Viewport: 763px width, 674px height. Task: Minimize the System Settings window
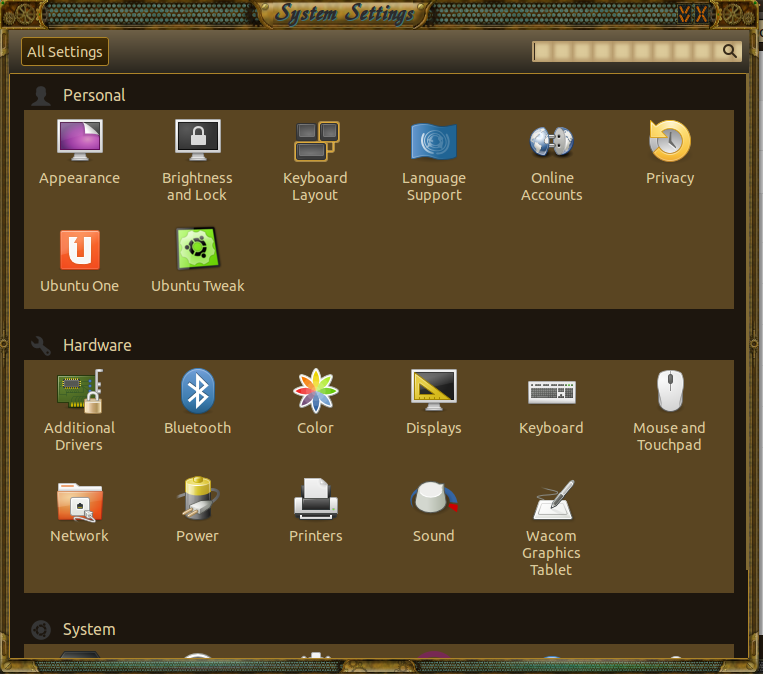click(x=685, y=14)
